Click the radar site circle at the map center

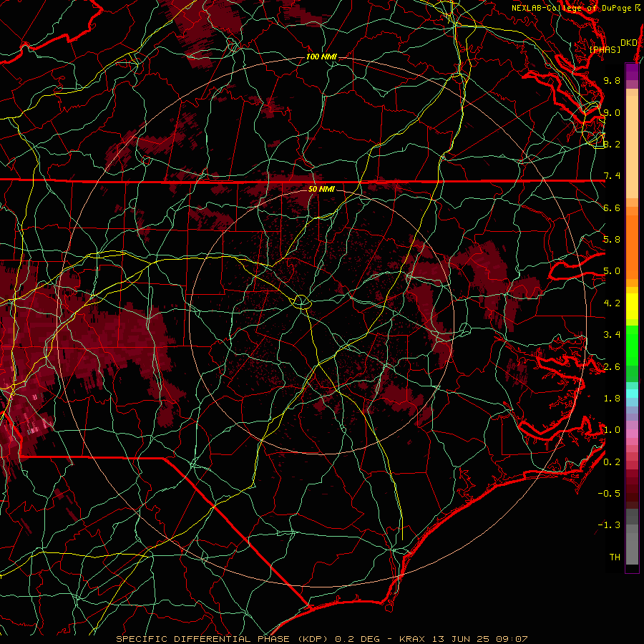[301, 302]
